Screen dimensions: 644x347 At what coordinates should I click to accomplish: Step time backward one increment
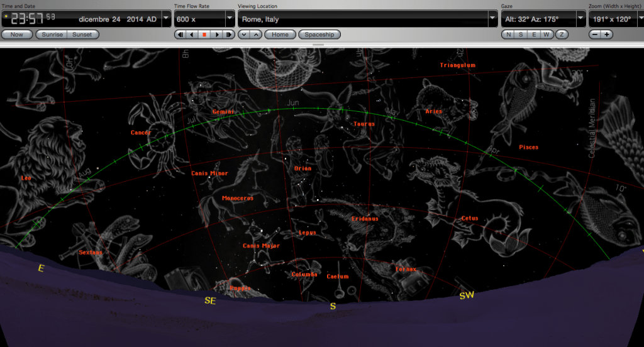tap(180, 35)
